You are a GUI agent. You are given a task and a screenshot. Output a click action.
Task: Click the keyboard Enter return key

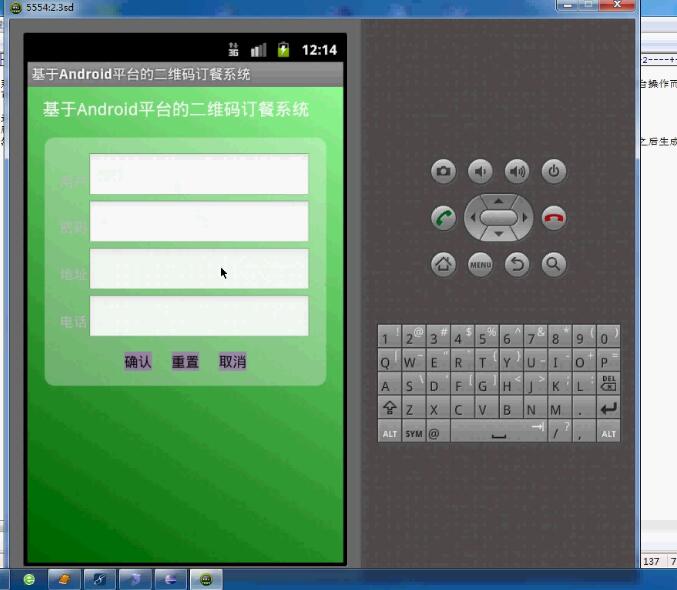tap(608, 408)
